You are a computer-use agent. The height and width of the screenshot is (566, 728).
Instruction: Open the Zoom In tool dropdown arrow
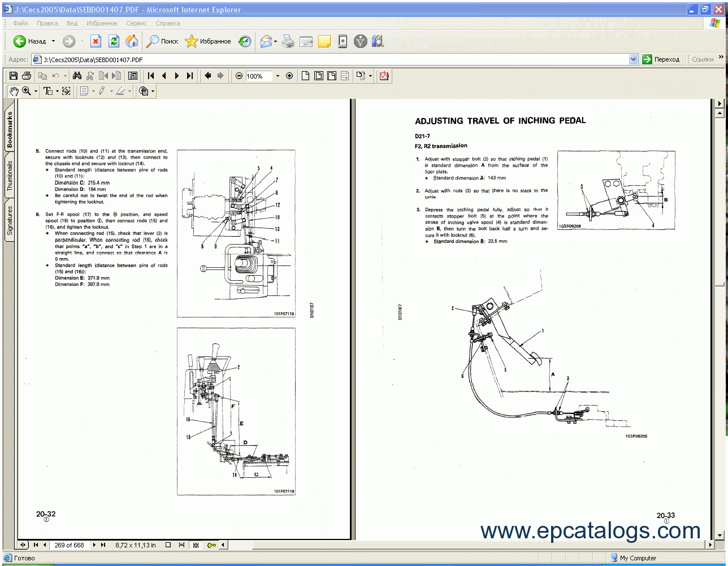point(36,91)
